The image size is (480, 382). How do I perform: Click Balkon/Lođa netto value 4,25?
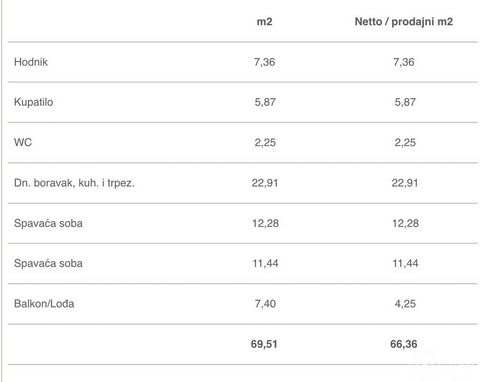click(x=405, y=304)
